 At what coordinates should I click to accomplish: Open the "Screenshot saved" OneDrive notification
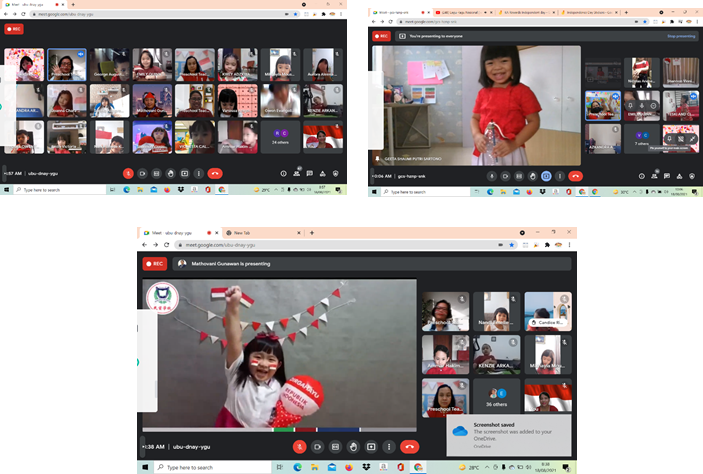click(x=510, y=434)
